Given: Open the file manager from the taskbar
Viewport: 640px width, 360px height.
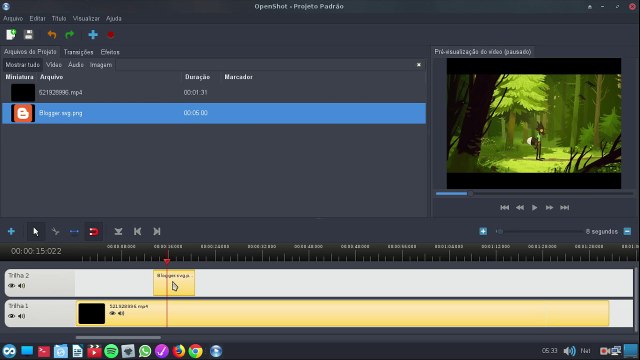Looking at the screenshot, I should (x=61, y=351).
